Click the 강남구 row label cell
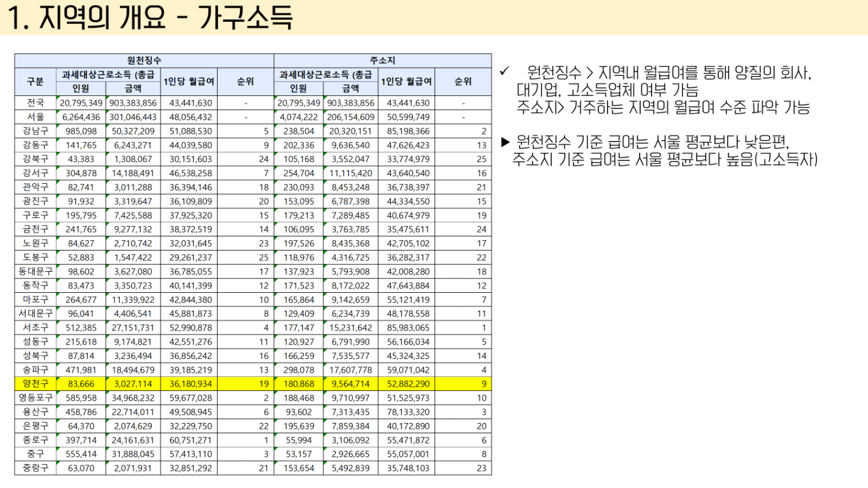 (x=35, y=131)
